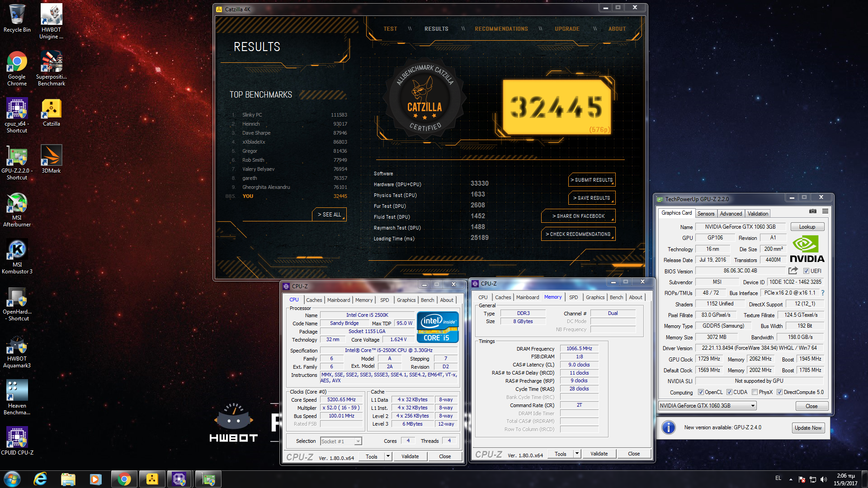Open UPGRADE tab in Catzilla
The image size is (868, 488).
(x=567, y=28)
